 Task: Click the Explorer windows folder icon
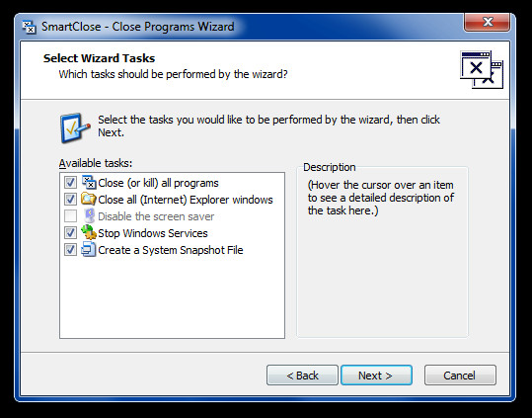tap(89, 199)
